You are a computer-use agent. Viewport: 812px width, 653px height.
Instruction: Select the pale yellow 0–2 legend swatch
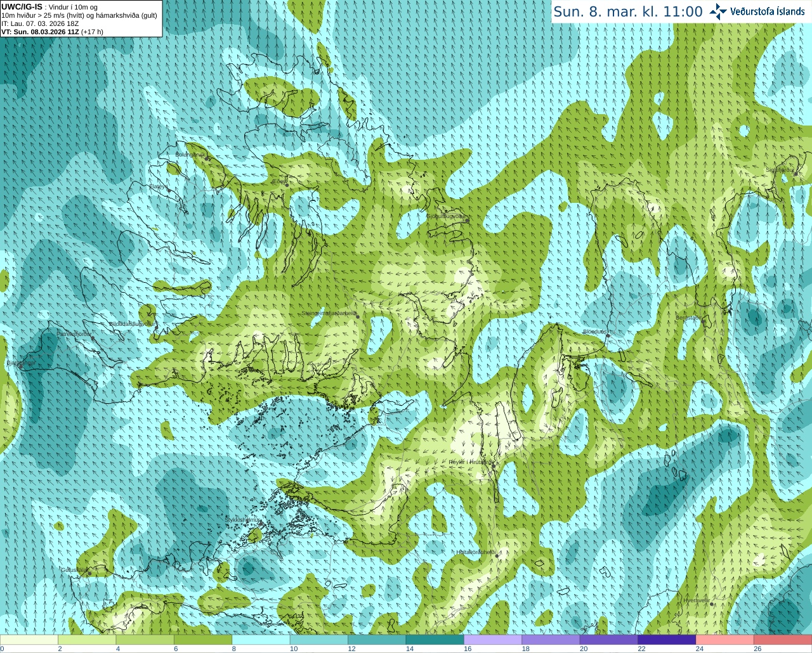tap(29, 640)
